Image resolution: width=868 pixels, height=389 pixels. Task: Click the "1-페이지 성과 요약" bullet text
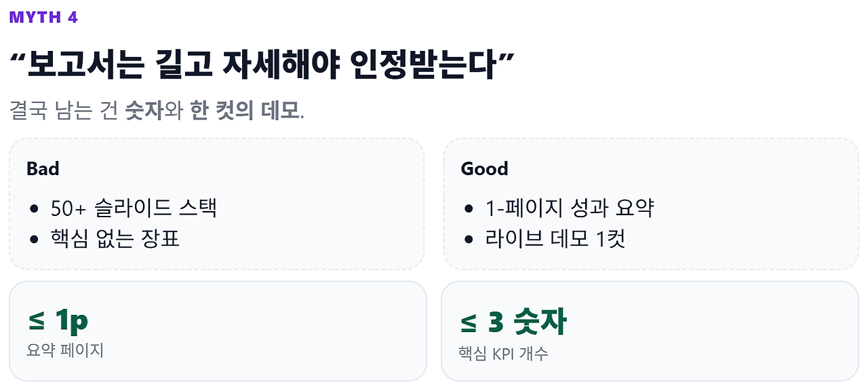coord(569,208)
